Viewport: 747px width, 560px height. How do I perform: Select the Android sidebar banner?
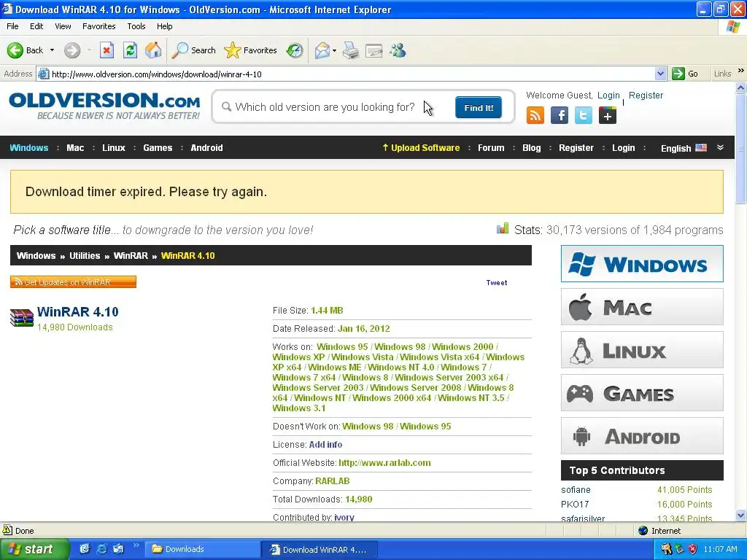(642, 436)
